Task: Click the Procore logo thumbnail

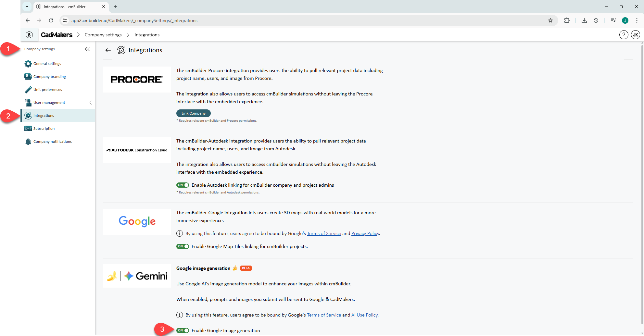Action: (137, 80)
